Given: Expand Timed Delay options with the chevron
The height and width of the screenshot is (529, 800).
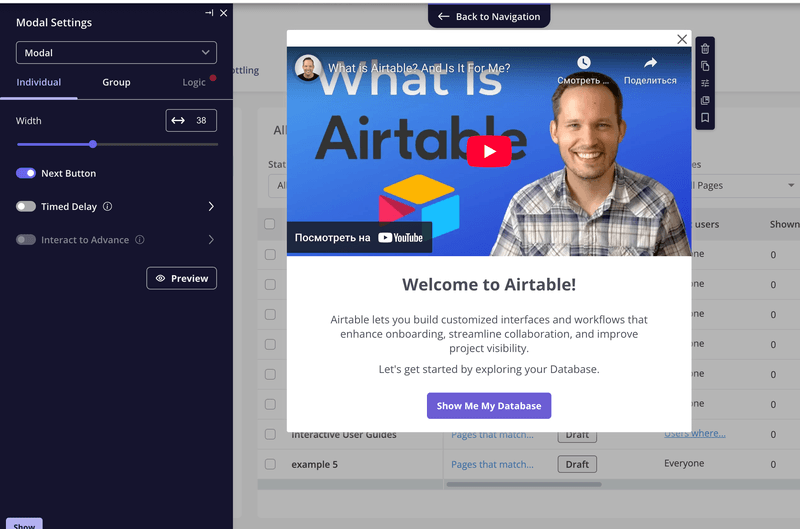Looking at the screenshot, I should [x=211, y=207].
